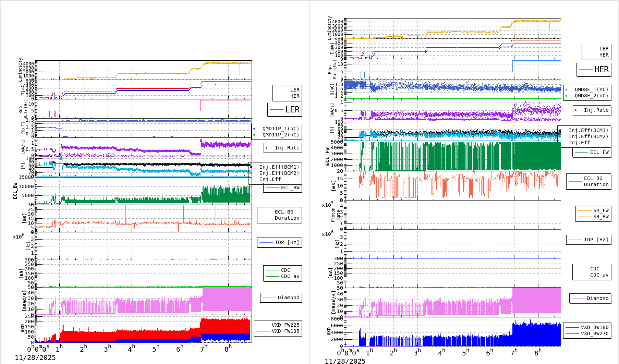Click the large LER label in left panel
This screenshot has width=619, height=364.
[x=285, y=110]
